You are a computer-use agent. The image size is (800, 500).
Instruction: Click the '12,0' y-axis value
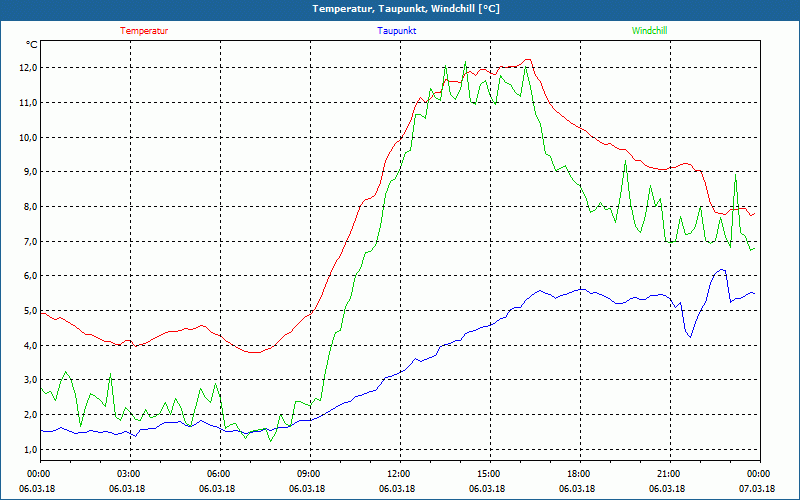pyautogui.click(x=28, y=68)
